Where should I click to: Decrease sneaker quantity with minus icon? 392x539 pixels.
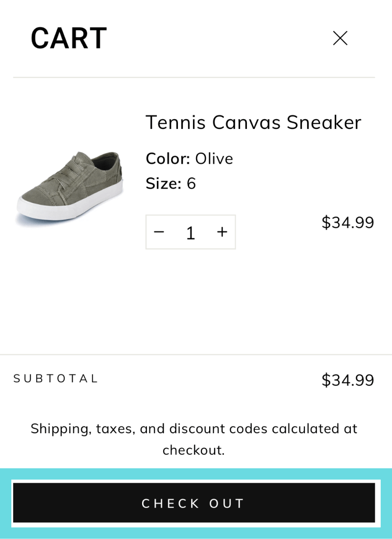[x=159, y=232]
